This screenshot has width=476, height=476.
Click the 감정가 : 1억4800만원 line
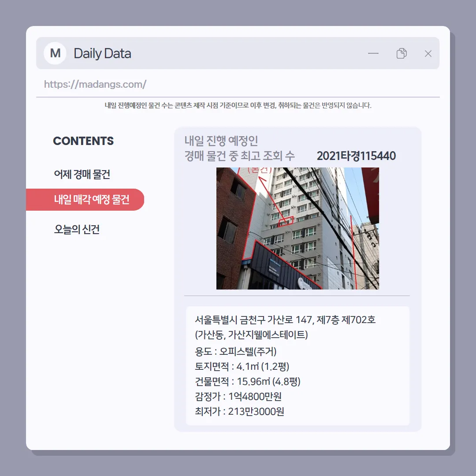click(238, 397)
